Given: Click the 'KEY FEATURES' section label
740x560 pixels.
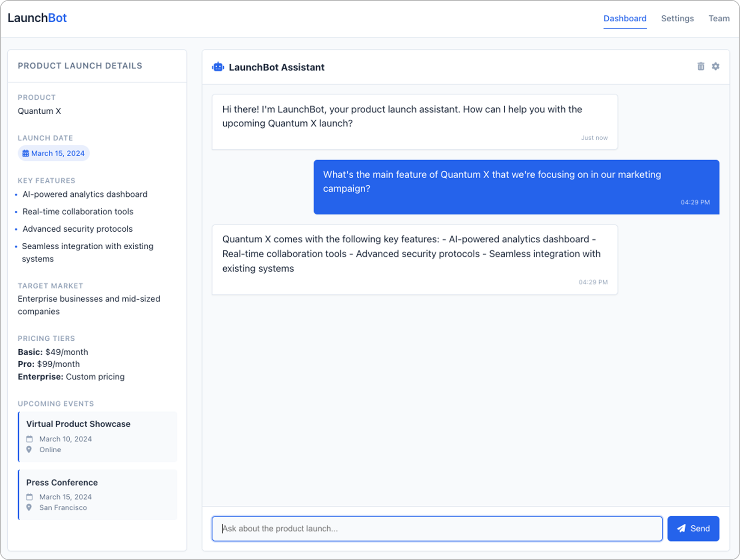Looking at the screenshot, I should [46, 181].
